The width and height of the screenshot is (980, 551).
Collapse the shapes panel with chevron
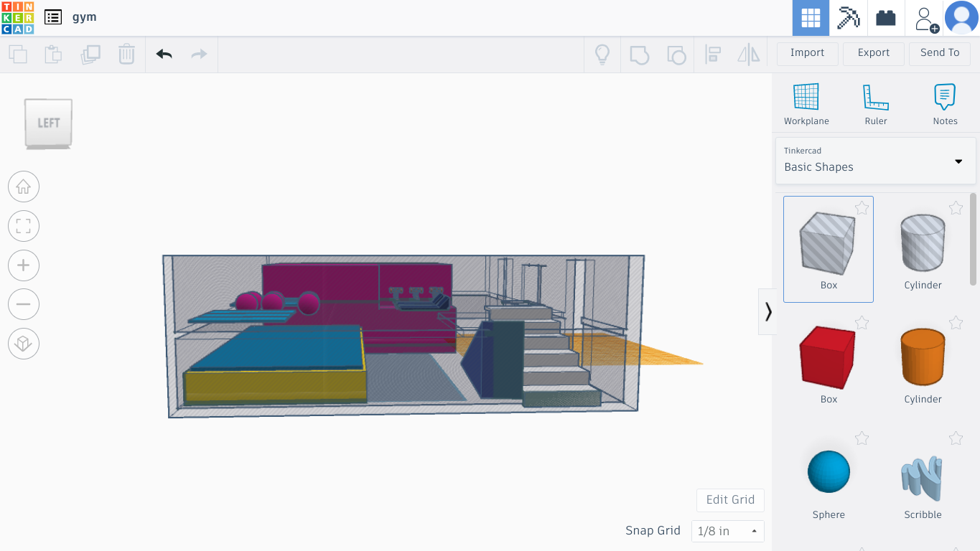(x=767, y=311)
